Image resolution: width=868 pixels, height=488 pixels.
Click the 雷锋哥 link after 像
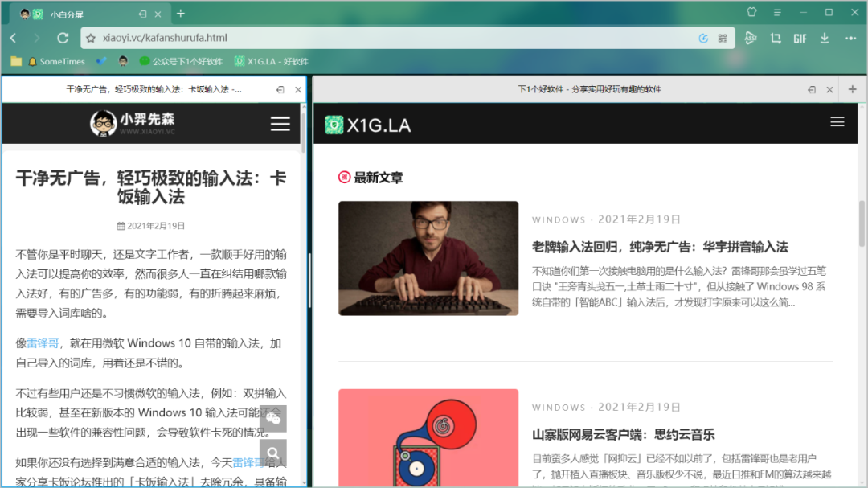coord(43,343)
